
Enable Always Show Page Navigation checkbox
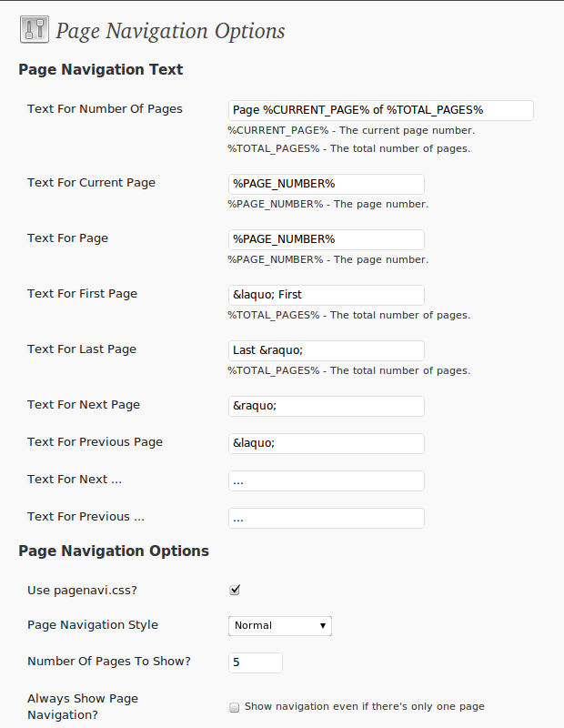pyautogui.click(x=235, y=707)
